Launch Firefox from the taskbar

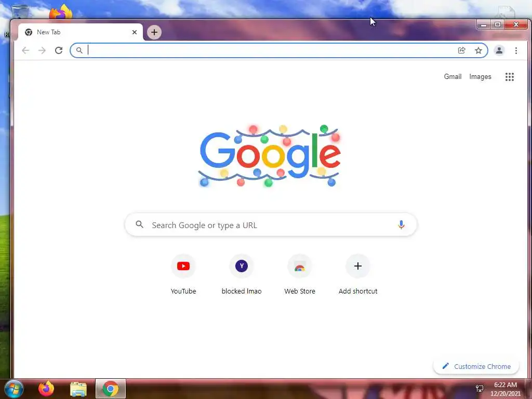point(46,389)
